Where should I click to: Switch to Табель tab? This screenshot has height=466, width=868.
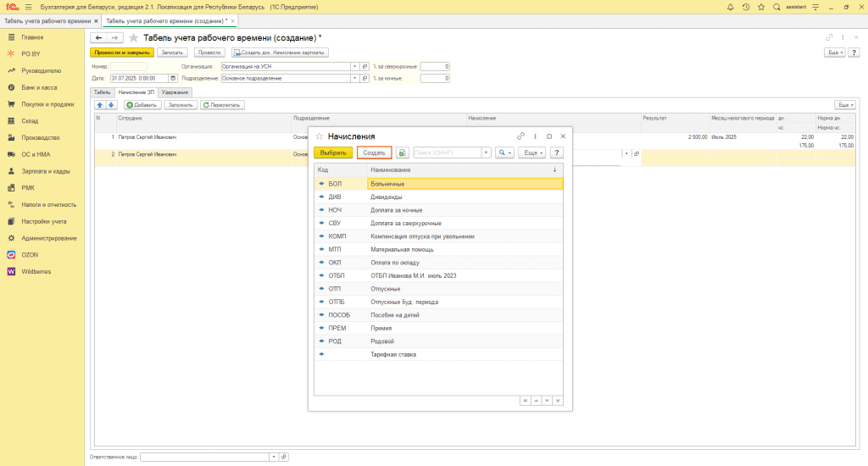tap(102, 92)
